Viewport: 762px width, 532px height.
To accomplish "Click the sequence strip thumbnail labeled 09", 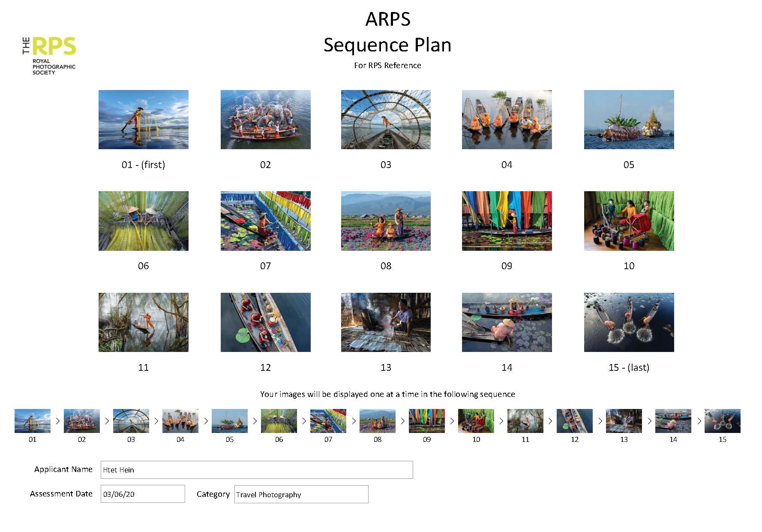I will pyautogui.click(x=427, y=421).
